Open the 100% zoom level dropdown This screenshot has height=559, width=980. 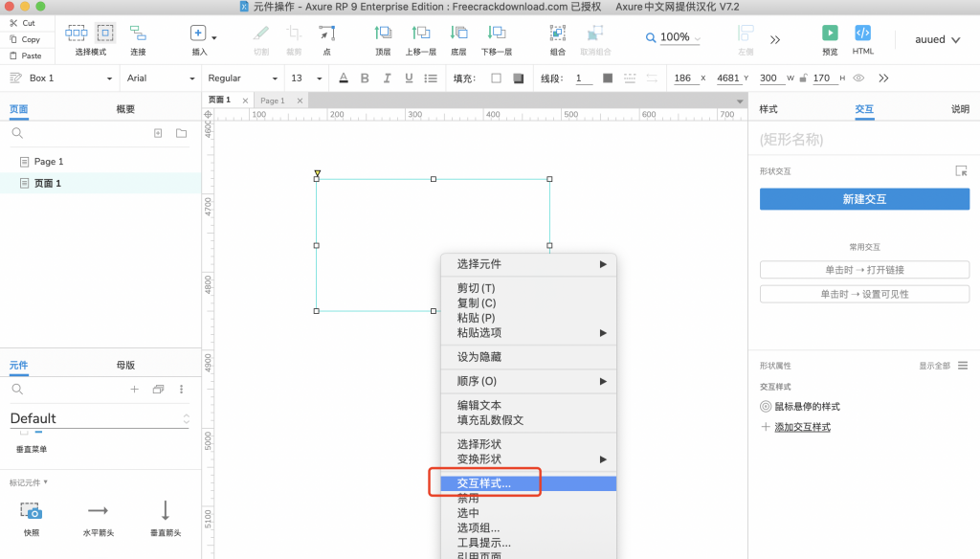tap(674, 37)
